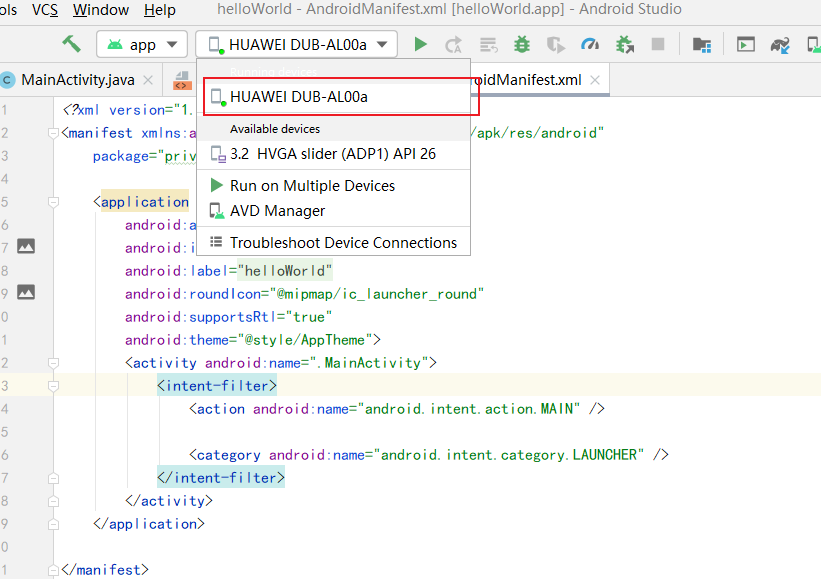The height and width of the screenshot is (579, 821).
Task: Select Run on Multiple Devices
Action: tap(334, 186)
